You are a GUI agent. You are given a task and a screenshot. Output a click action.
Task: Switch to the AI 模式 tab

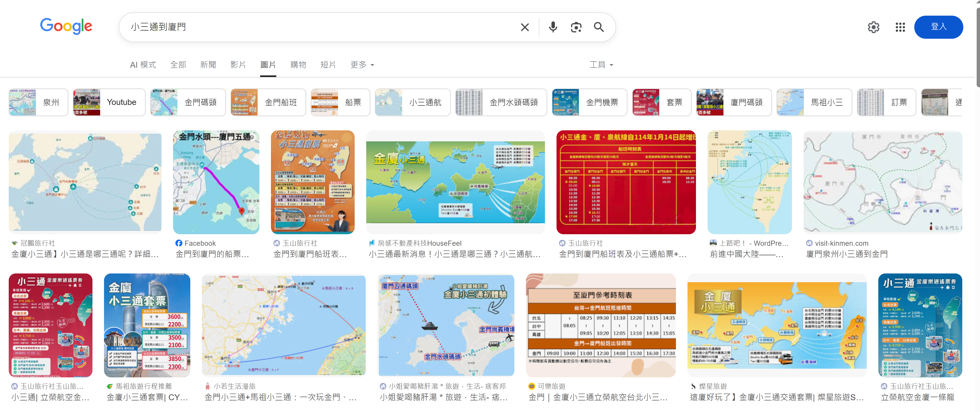143,65
